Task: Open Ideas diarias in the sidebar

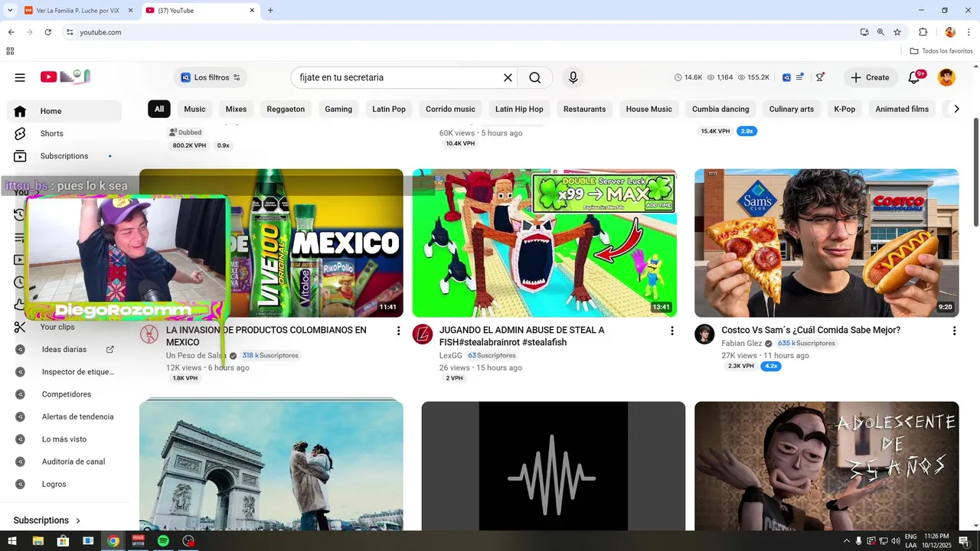Action: coord(64,350)
